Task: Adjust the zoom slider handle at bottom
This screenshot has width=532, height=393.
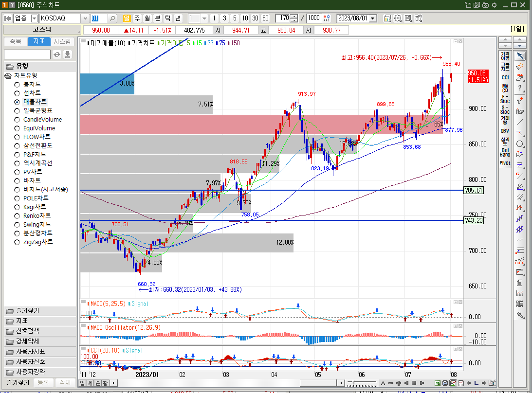Action: pyautogui.click(x=353, y=383)
